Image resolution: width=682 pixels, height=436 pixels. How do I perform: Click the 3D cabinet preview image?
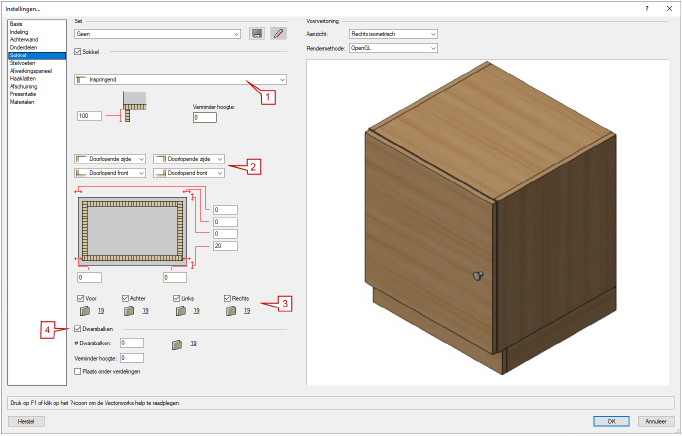[487, 222]
